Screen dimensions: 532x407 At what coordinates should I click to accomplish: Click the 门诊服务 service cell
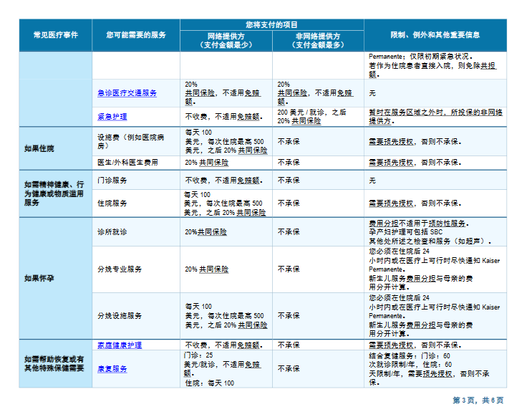point(112,180)
